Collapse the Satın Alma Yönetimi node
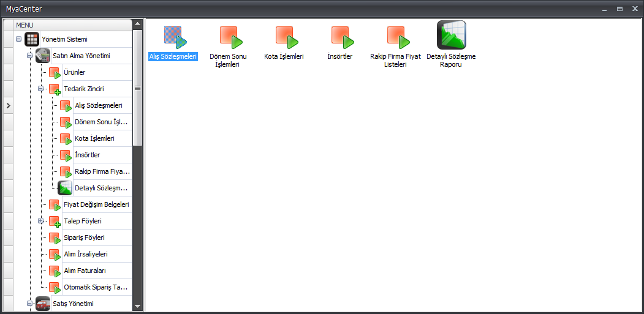Screen dimensions: 644x314 (x=29, y=56)
